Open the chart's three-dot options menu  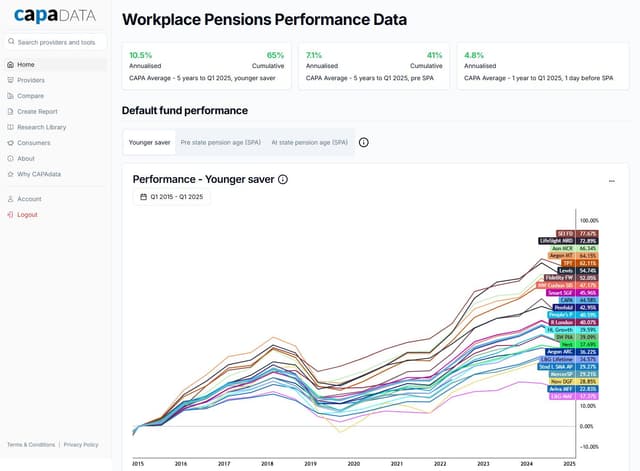[x=611, y=181]
